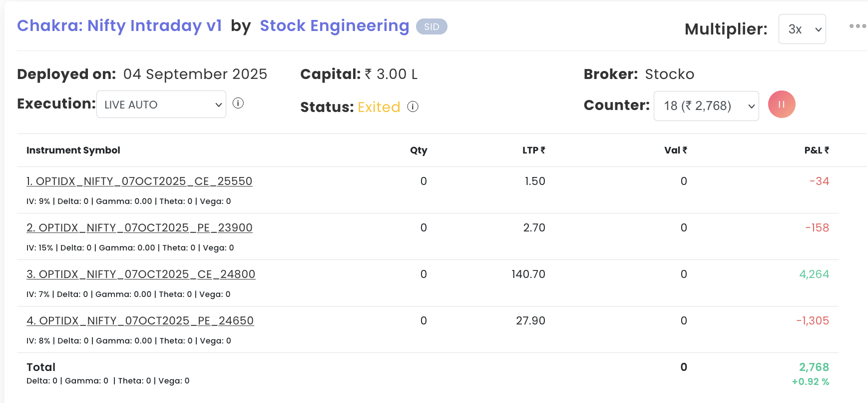The image size is (868, 403).
Task: Expand the Execution LIVE AUTO dropdown
Action: point(161,104)
